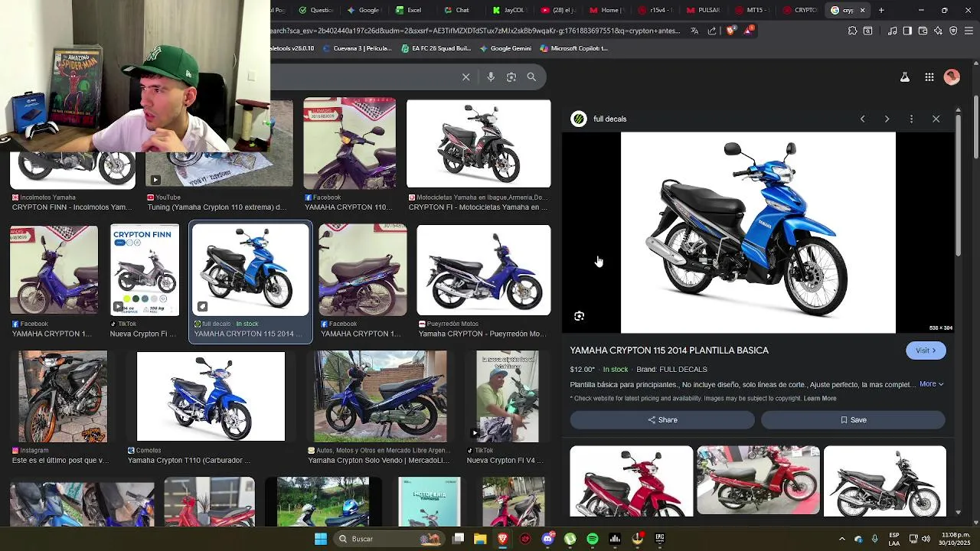Click the Buscar taskbar search box
Screen dimensions: 980x551
388,539
